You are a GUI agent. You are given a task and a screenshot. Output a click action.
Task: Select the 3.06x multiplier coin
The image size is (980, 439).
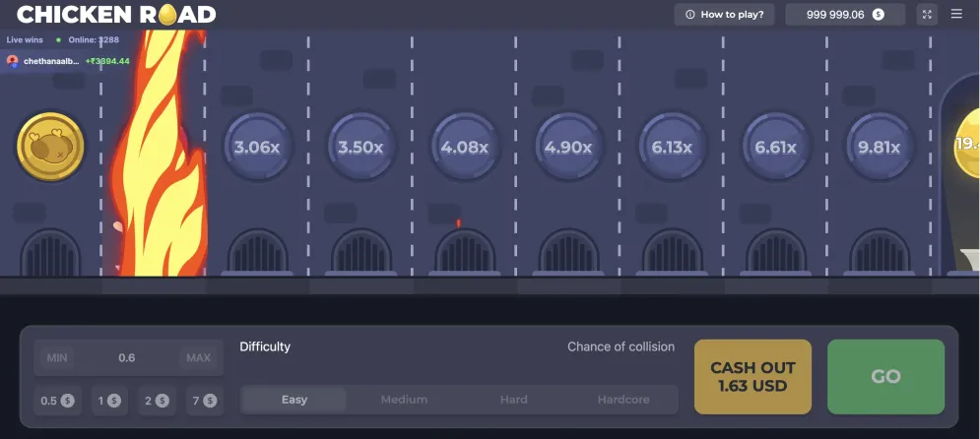pyautogui.click(x=256, y=147)
